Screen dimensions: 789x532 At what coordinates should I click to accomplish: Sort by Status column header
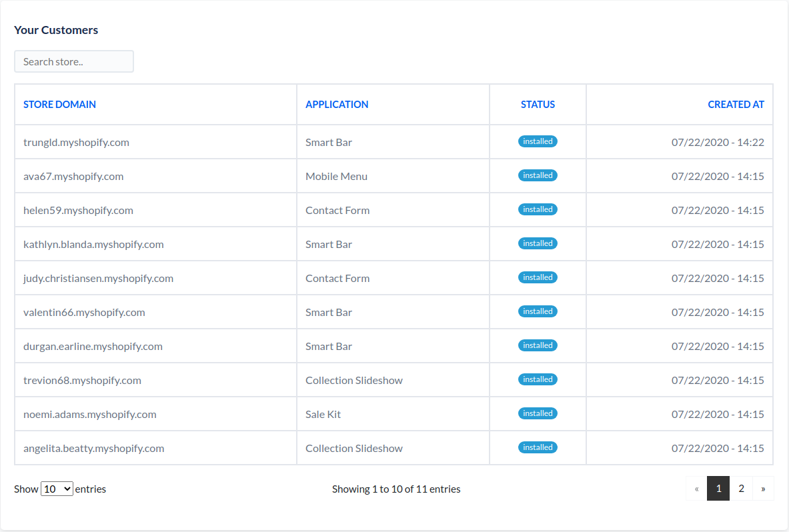point(538,105)
